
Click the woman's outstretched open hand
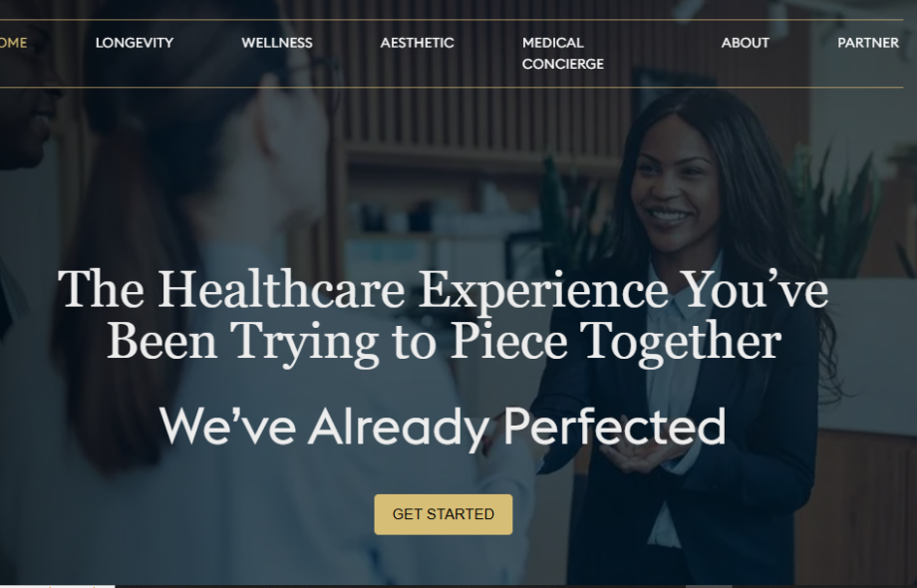(638, 454)
